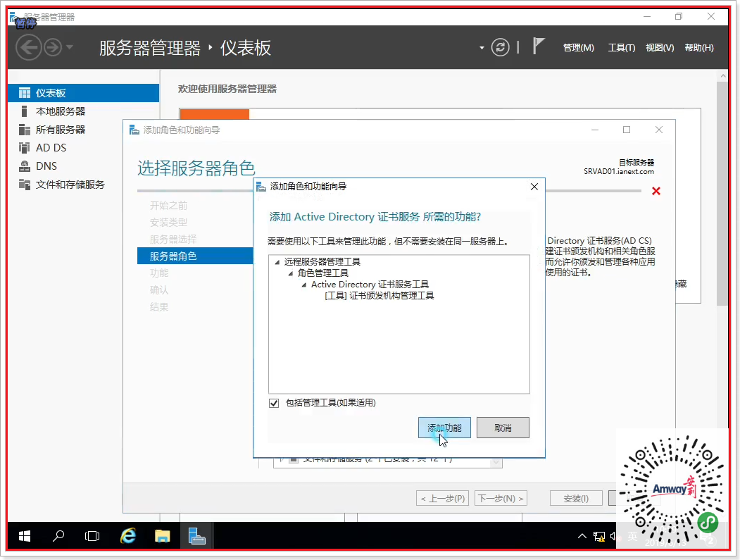Click the 角色管理工具 label
The image size is (740, 560).
(322, 273)
